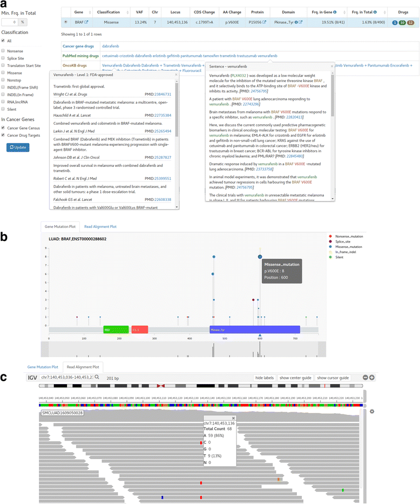Open IGV track settings gear
The width and height of the screenshot is (420, 504).
(x=372, y=412)
